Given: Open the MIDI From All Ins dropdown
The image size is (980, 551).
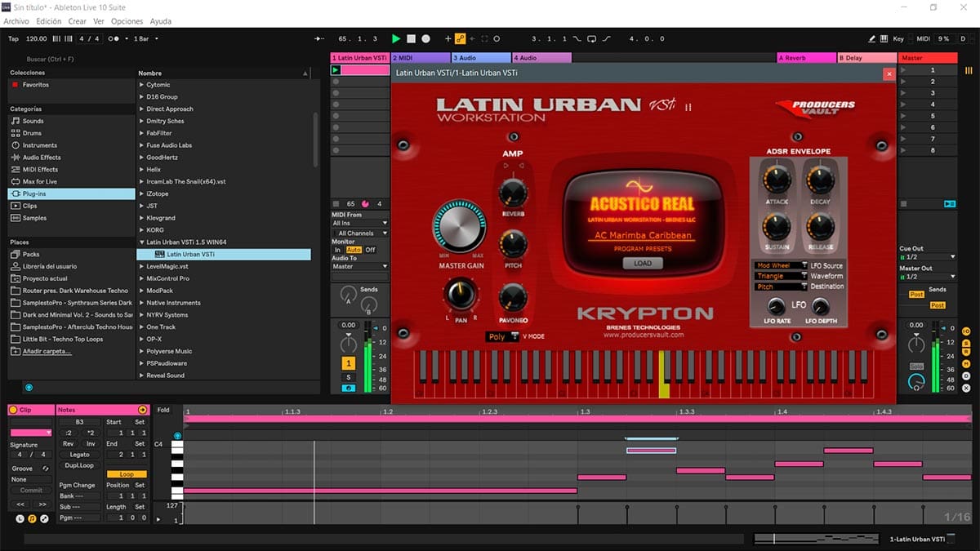Looking at the screenshot, I should click(360, 223).
